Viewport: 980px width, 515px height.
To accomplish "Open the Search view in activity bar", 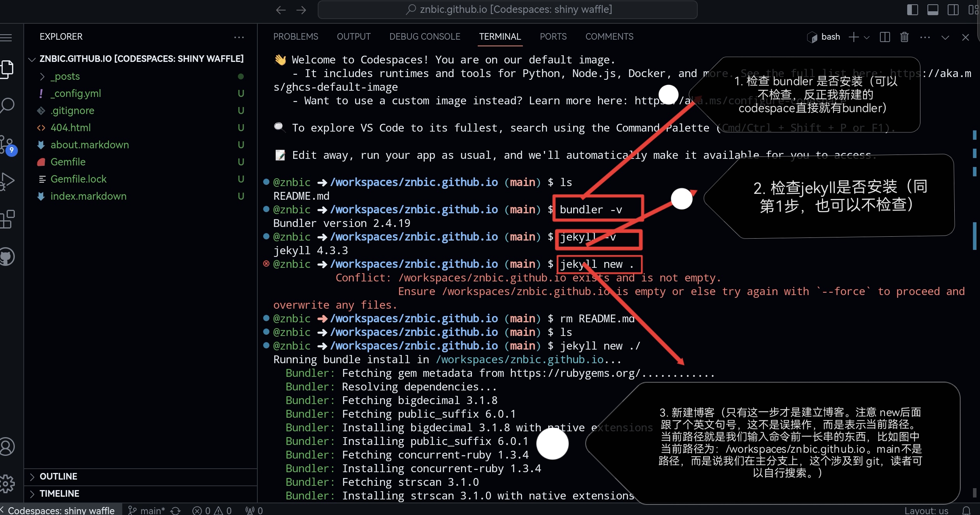I will (x=7, y=105).
